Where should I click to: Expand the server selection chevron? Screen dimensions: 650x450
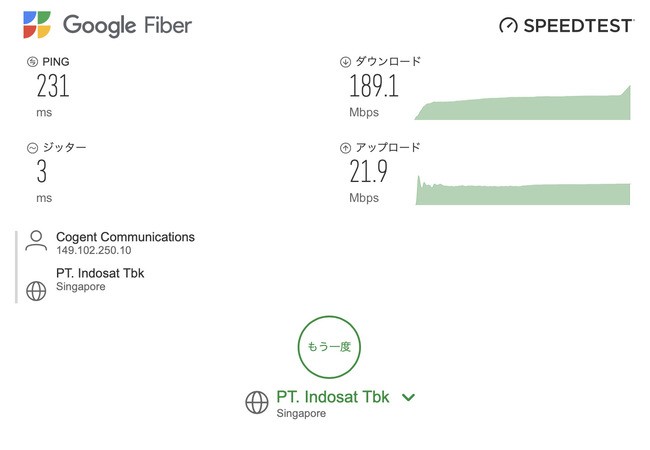[x=408, y=397]
